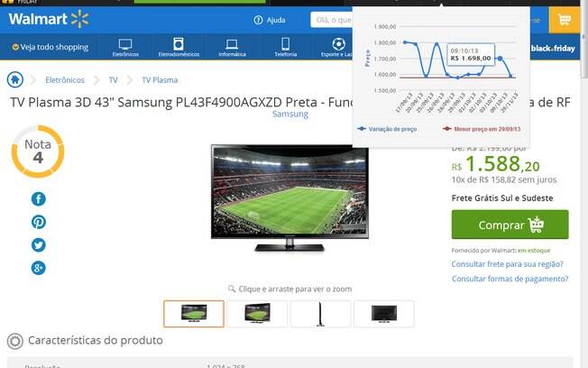Click Variação de preço chart legend

[387, 129]
